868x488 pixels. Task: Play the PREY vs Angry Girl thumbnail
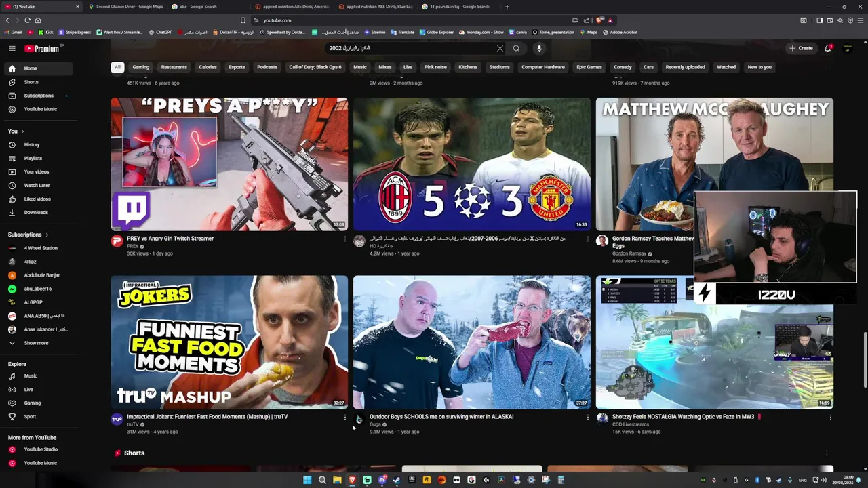click(x=229, y=164)
